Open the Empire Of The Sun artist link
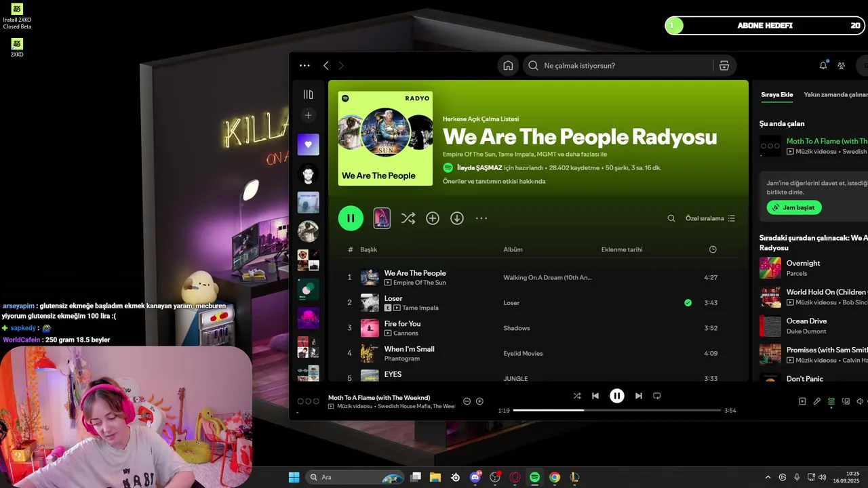The image size is (868, 488). click(420, 283)
